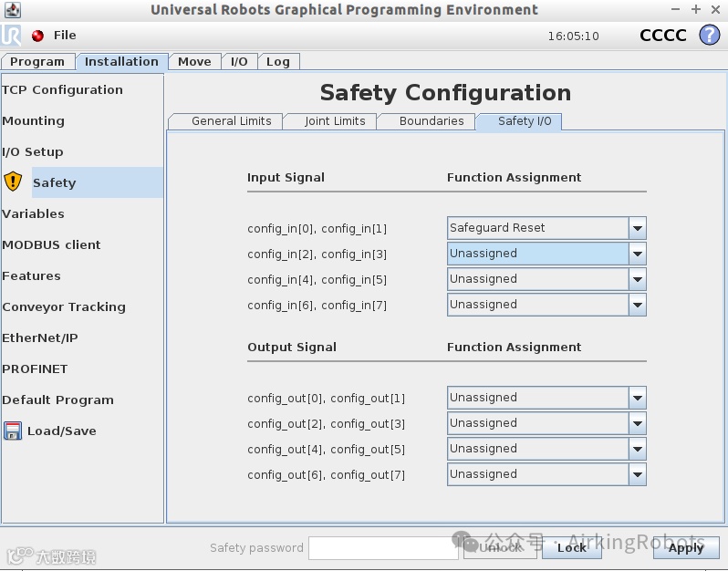Screen dimensions: 728x571
Task: Click the window icon in title bar
Action: tap(11, 10)
